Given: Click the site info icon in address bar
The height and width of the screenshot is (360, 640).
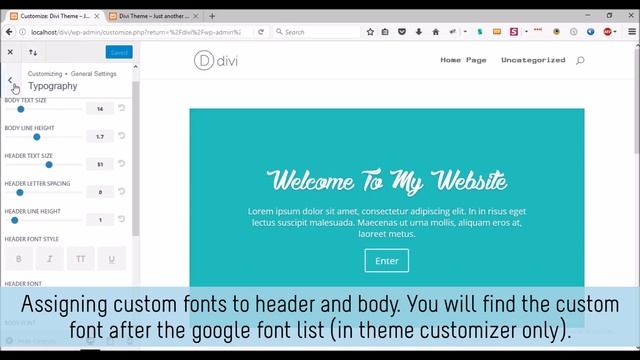Looking at the screenshot, I should tap(23, 32).
